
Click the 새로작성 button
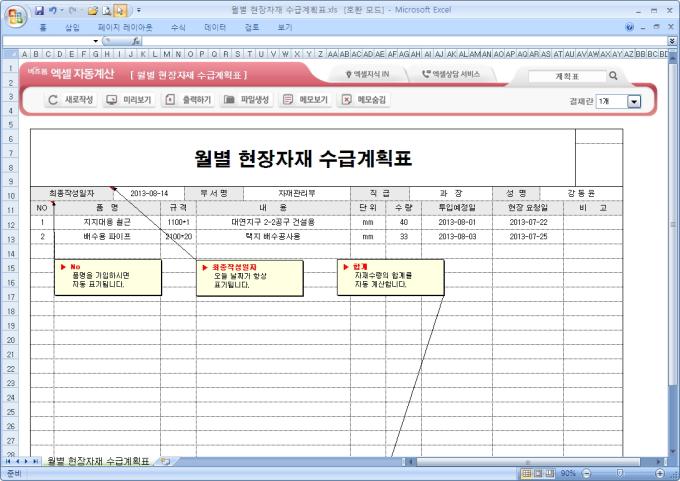[70, 100]
